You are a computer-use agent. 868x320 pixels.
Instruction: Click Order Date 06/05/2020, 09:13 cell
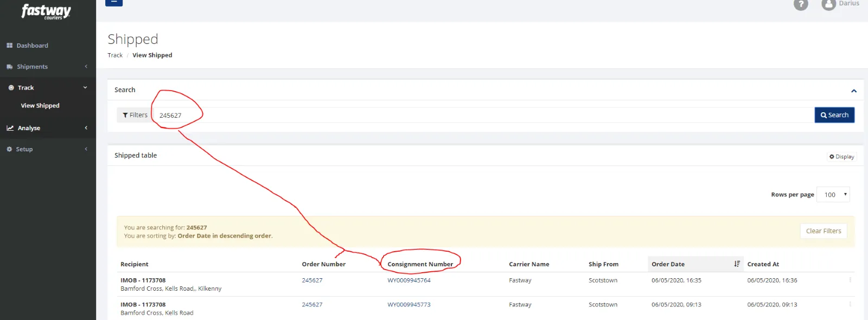(x=676, y=305)
